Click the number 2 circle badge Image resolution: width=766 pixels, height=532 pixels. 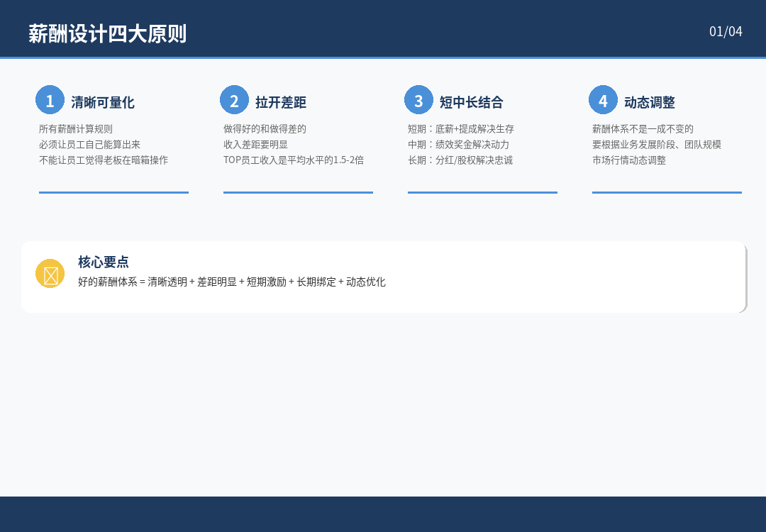click(x=235, y=99)
